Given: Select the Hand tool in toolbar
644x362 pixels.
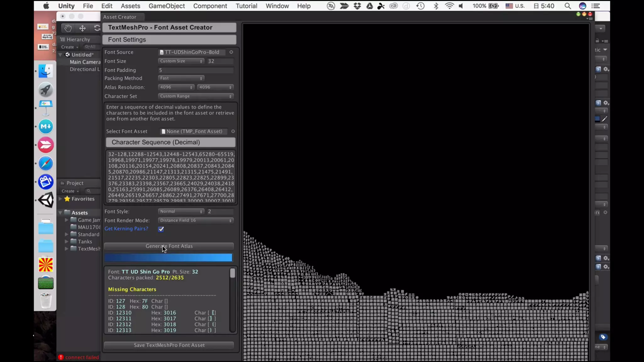Looking at the screenshot, I should click(68, 28).
